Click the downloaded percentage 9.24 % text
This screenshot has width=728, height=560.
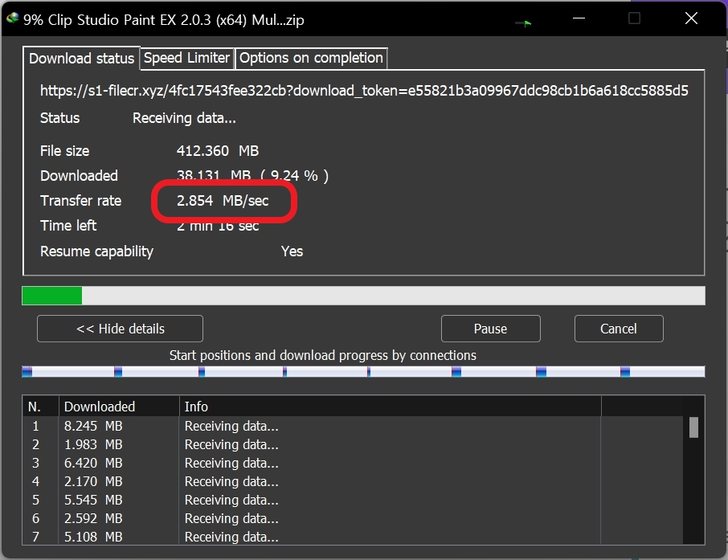[x=294, y=175]
